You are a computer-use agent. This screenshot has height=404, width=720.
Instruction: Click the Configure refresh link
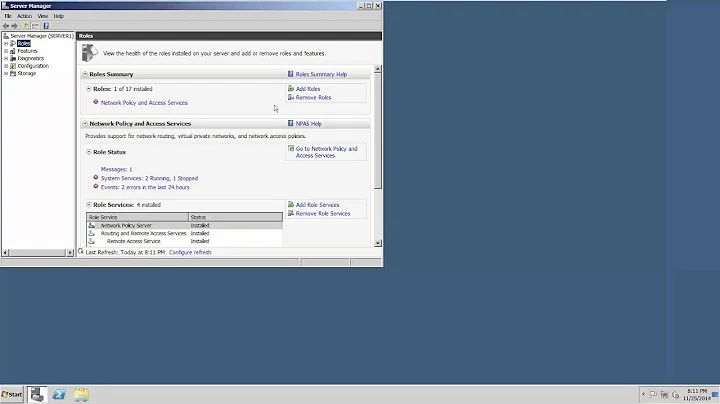pyautogui.click(x=190, y=252)
